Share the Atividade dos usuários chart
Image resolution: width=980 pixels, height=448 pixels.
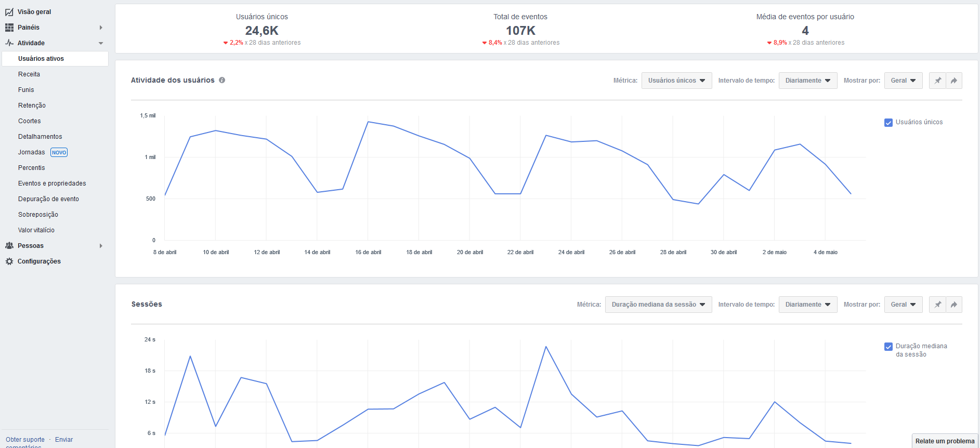[954, 81]
